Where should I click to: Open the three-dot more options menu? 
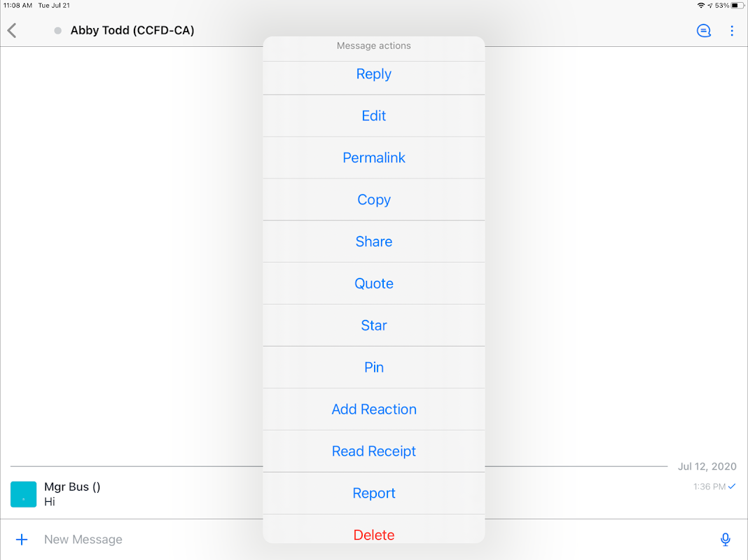click(732, 31)
